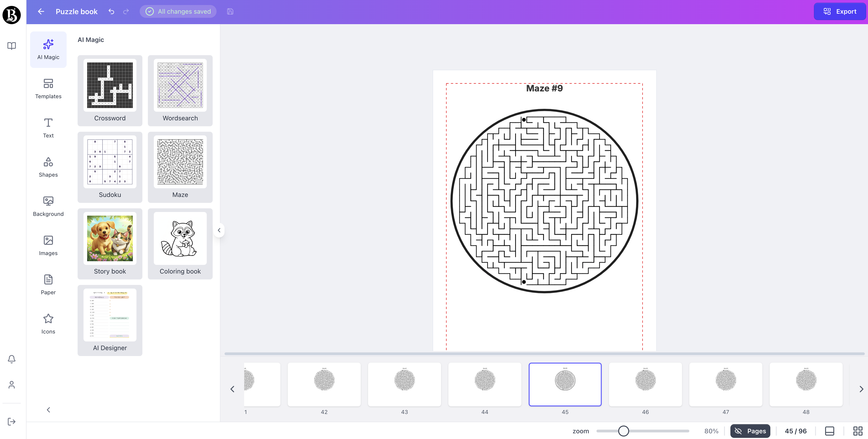Collapse the template sidebar
Viewport: 868px width, 439px height.
(48, 410)
